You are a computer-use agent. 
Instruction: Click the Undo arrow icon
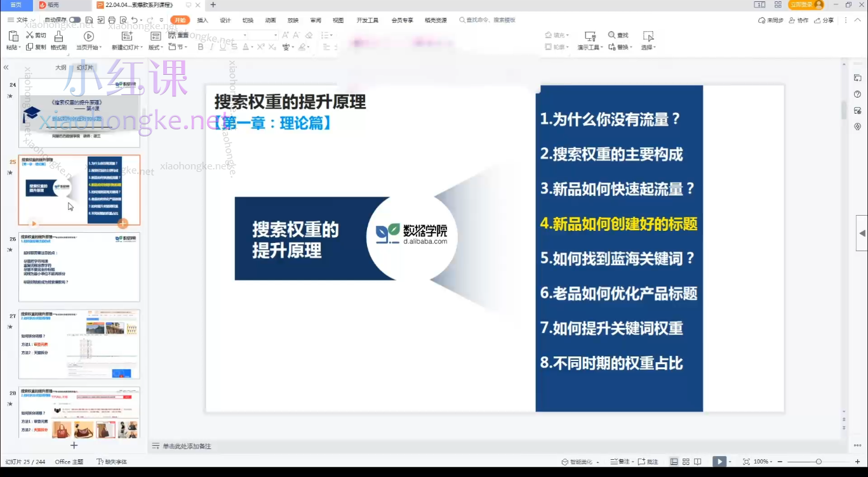pyautogui.click(x=135, y=20)
